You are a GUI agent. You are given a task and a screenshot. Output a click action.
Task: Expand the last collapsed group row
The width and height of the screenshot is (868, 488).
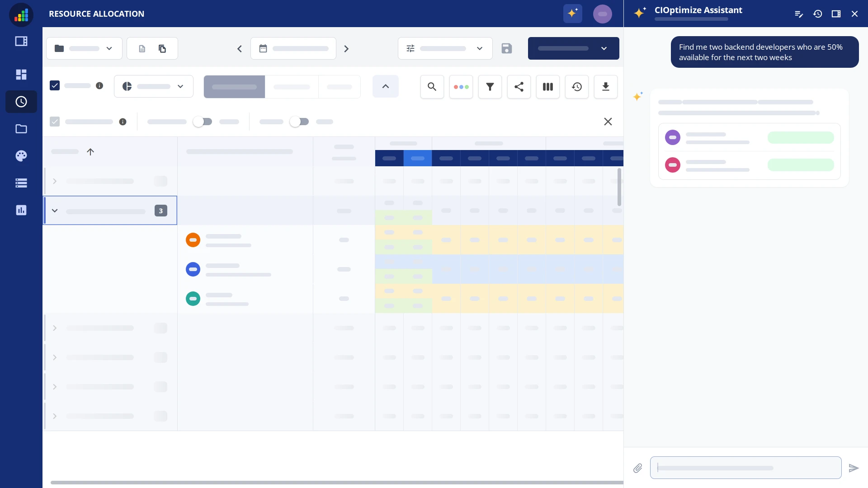(x=55, y=416)
